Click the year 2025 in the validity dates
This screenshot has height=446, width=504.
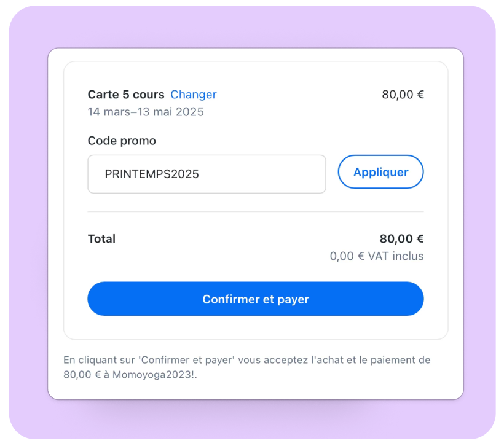pyautogui.click(x=190, y=112)
